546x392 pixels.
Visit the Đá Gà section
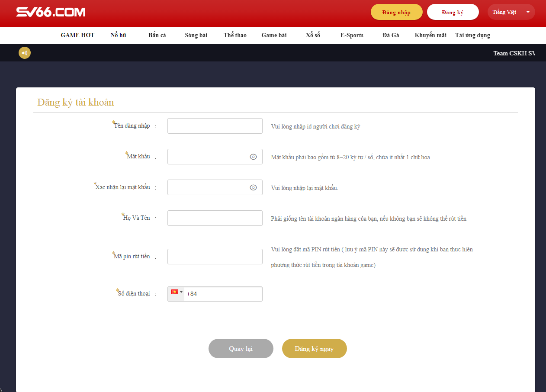pos(390,35)
